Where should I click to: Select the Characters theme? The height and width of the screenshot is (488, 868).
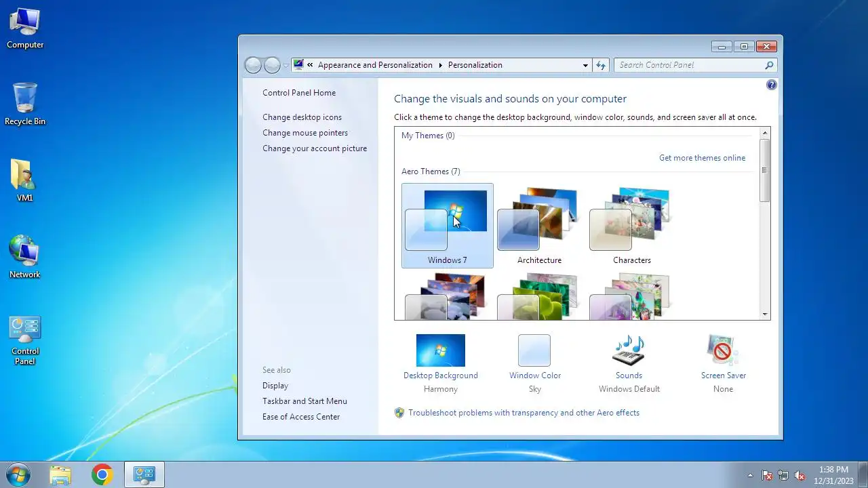tap(632, 226)
